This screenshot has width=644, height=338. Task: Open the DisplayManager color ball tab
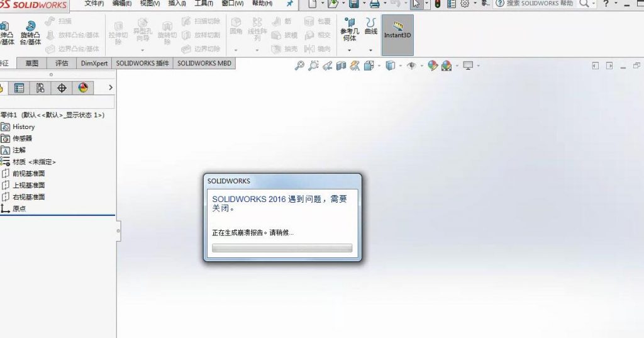[x=83, y=87]
